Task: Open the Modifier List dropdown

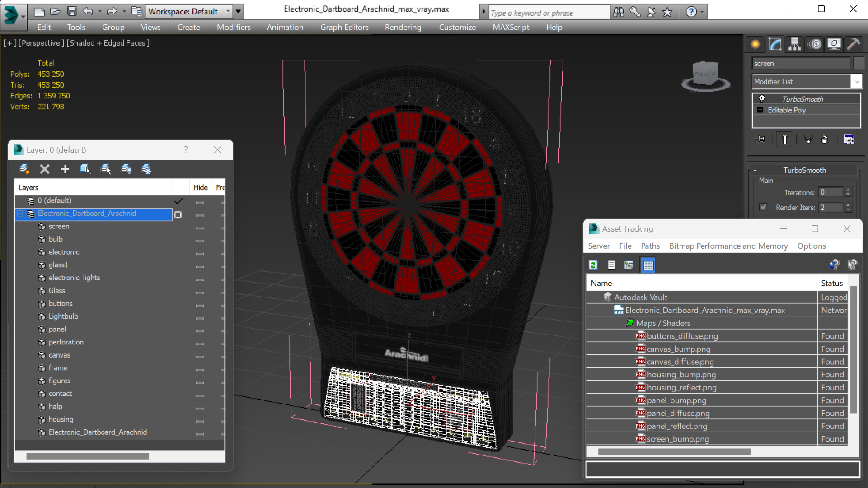Action: pos(807,82)
